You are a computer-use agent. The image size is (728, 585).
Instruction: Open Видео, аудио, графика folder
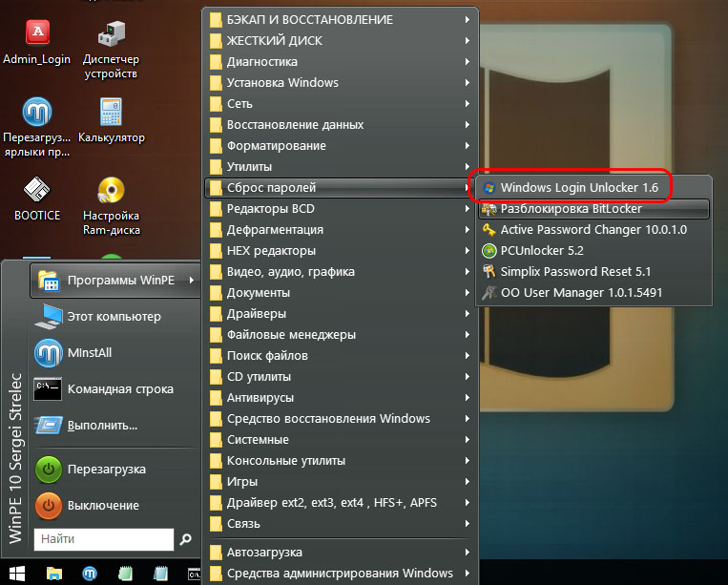pyautogui.click(x=342, y=272)
